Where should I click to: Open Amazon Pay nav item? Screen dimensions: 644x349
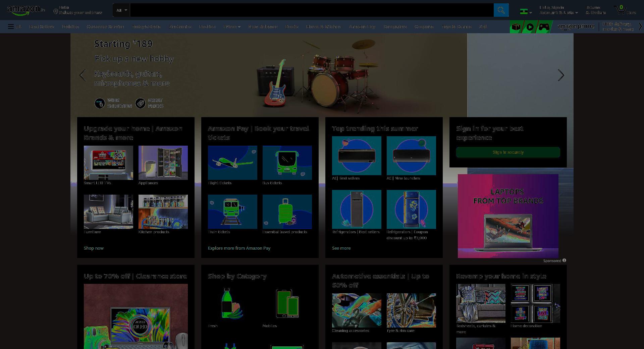pos(362,27)
